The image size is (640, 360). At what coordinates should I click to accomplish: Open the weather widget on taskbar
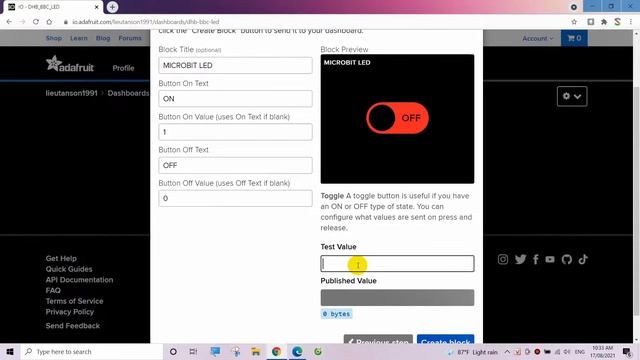click(473, 352)
